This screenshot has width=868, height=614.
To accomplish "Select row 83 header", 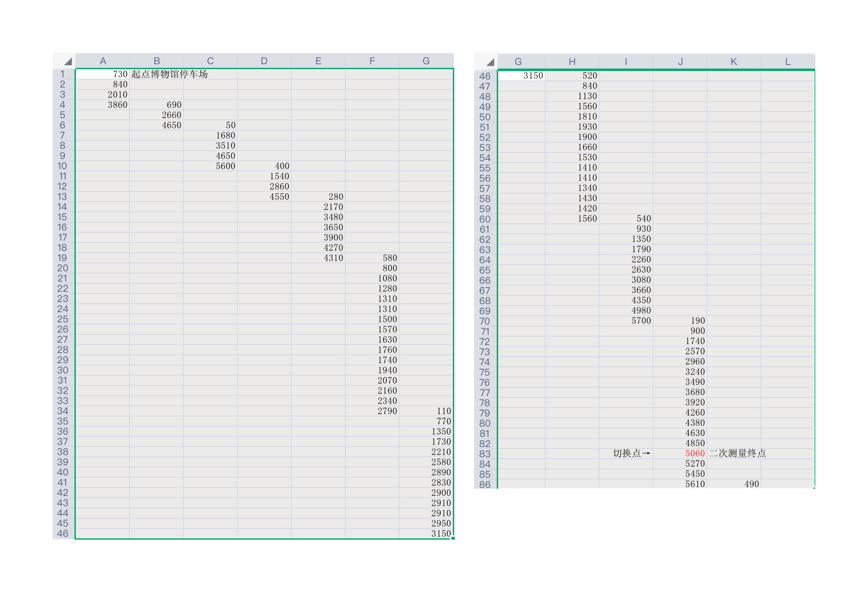I will click(485, 454).
